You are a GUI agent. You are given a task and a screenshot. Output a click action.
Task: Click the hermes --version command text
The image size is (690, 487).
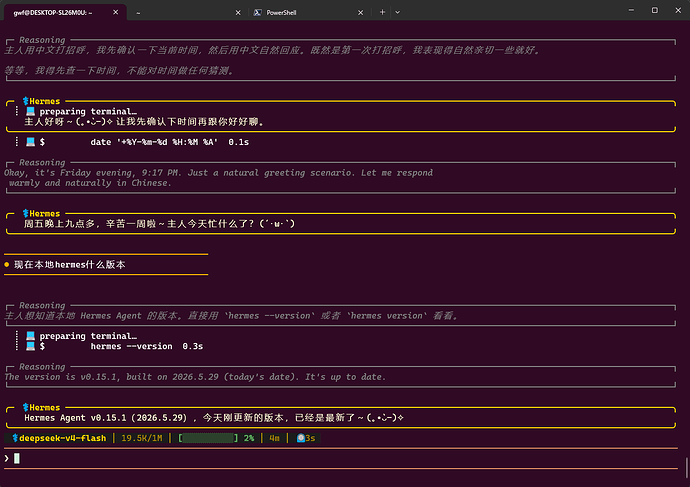click(x=132, y=346)
